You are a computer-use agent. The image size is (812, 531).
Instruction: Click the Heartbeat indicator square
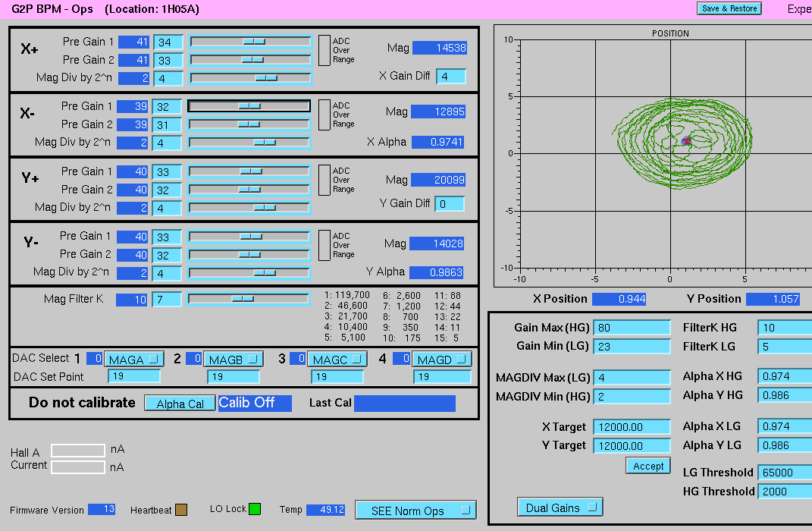180,510
